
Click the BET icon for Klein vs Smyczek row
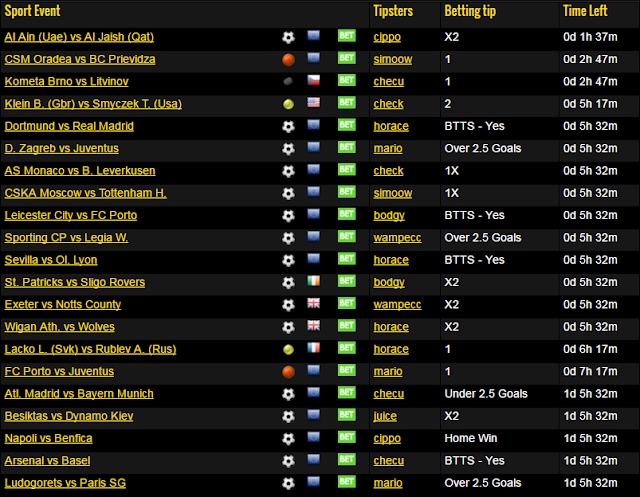[x=347, y=103]
